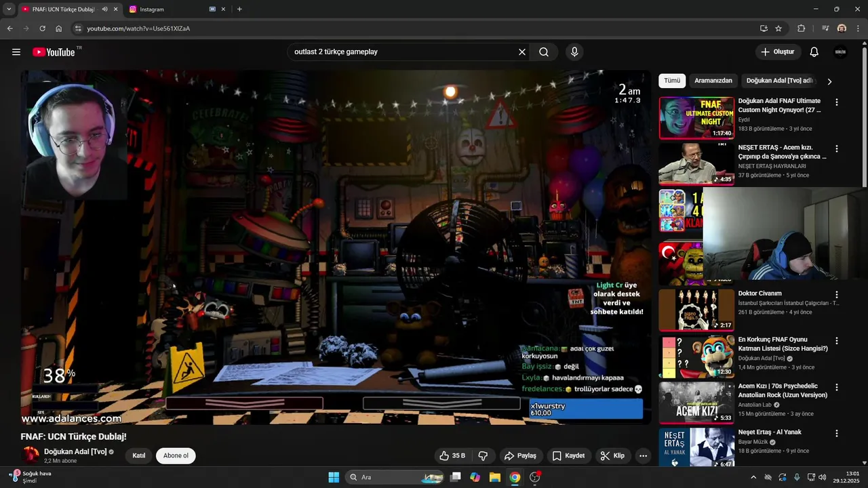Open En Korkunç FNAF Oyunu thumbnail
The height and width of the screenshot is (488, 868).
(x=696, y=357)
